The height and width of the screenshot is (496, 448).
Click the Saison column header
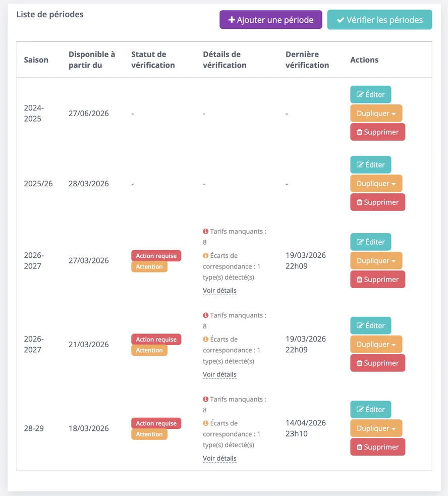36,60
